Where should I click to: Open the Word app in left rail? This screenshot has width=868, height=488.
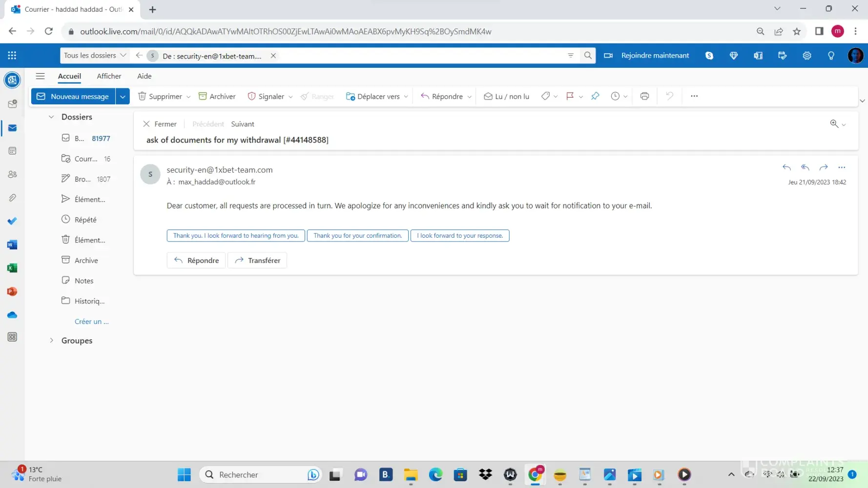13,244
